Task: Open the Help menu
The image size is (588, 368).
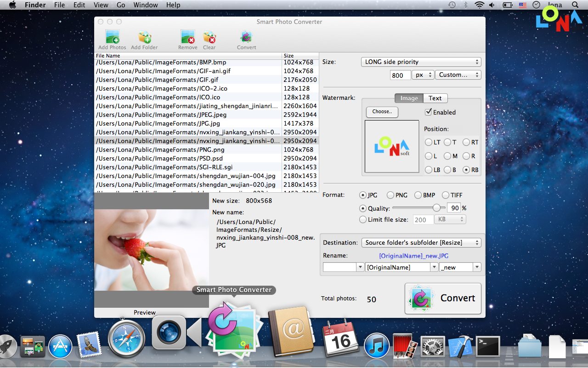Action: [173, 5]
